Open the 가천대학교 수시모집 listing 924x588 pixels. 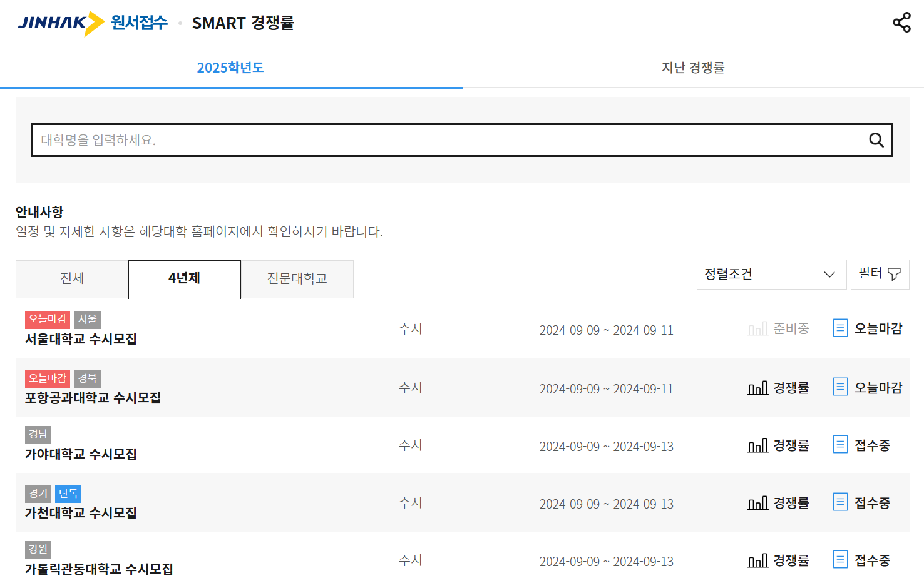click(80, 512)
